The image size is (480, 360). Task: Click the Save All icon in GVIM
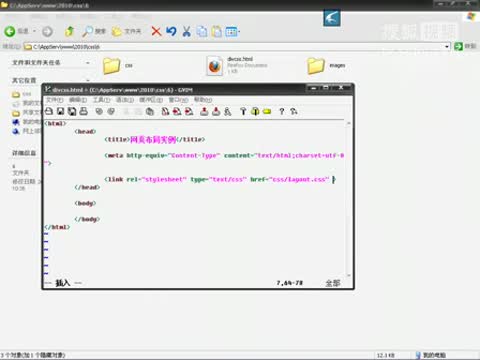72,111
